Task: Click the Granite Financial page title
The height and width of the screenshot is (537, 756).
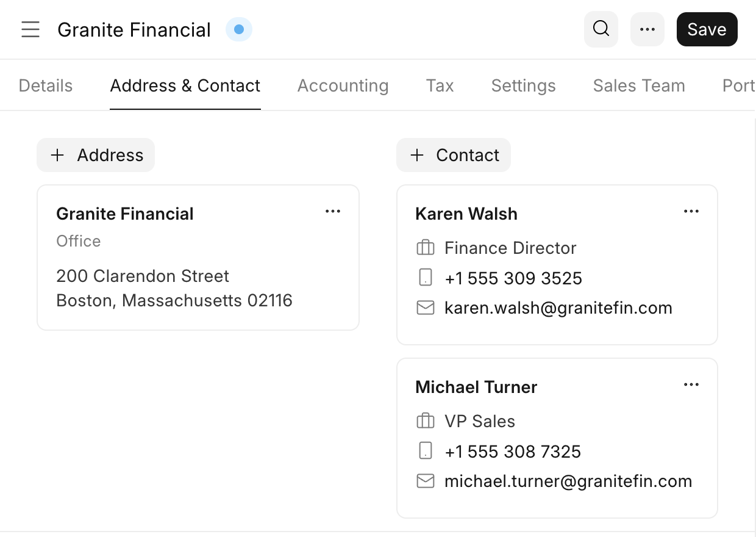Action: [x=134, y=29]
